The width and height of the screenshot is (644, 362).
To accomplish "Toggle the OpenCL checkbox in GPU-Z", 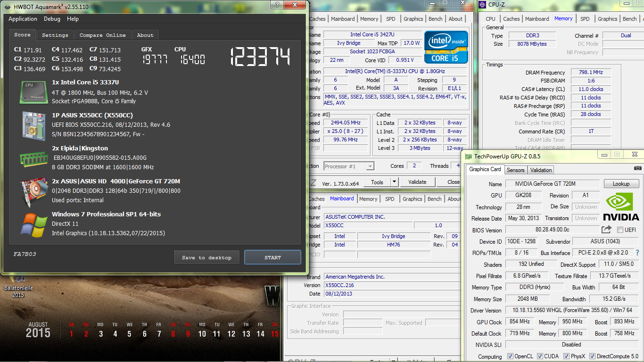I will (x=510, y=356).
